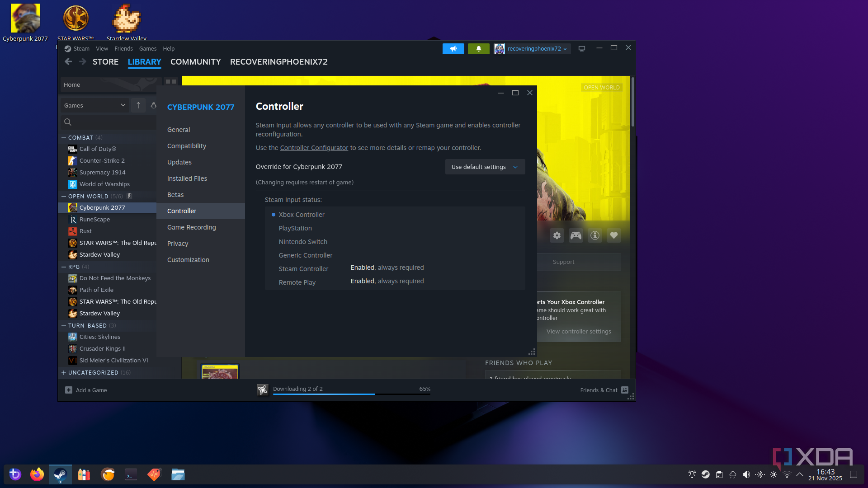Viewport: 868px width, 488px height.
Task: Open the clock showing 16:43
Action: click(825, 474)
